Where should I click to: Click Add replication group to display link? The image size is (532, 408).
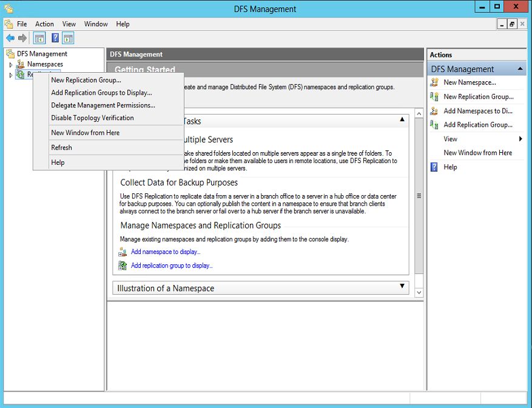(172, 266)
